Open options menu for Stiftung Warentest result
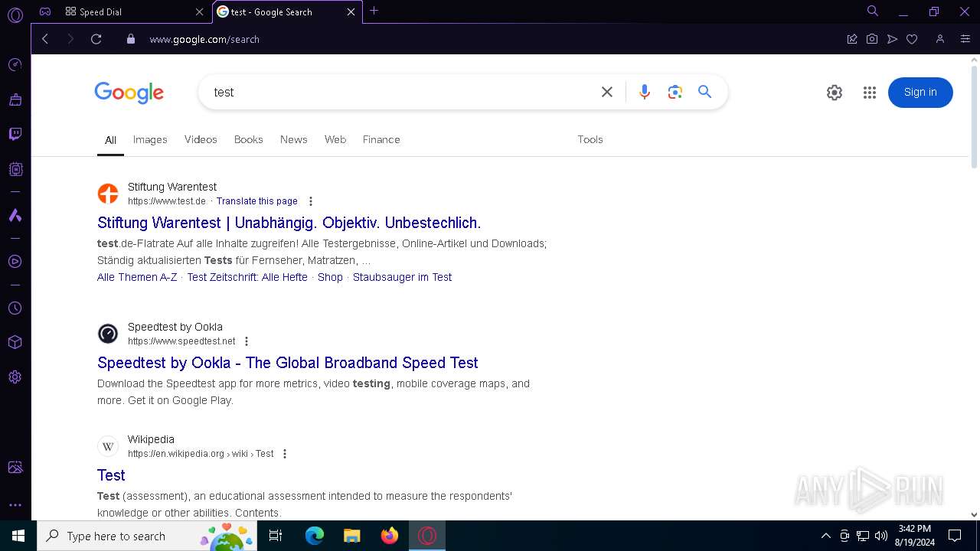The width and height of the screenshot is (980, 551). point(311,201)
